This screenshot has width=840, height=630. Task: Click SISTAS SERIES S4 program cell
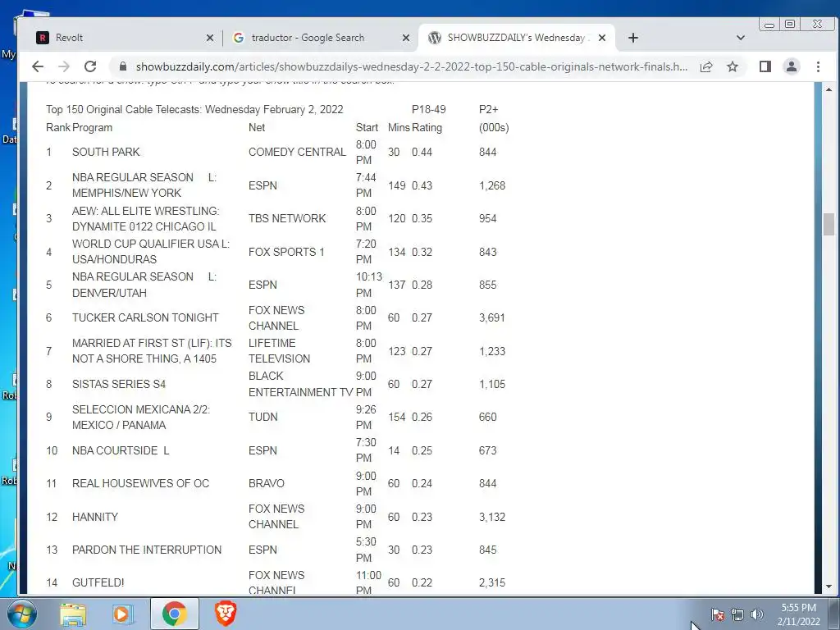pos(118,384)
